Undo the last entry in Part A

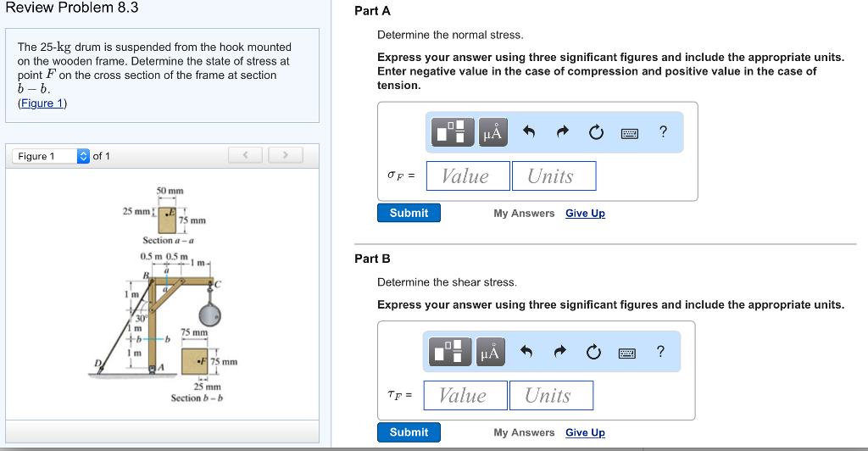[x=530, y=132]
